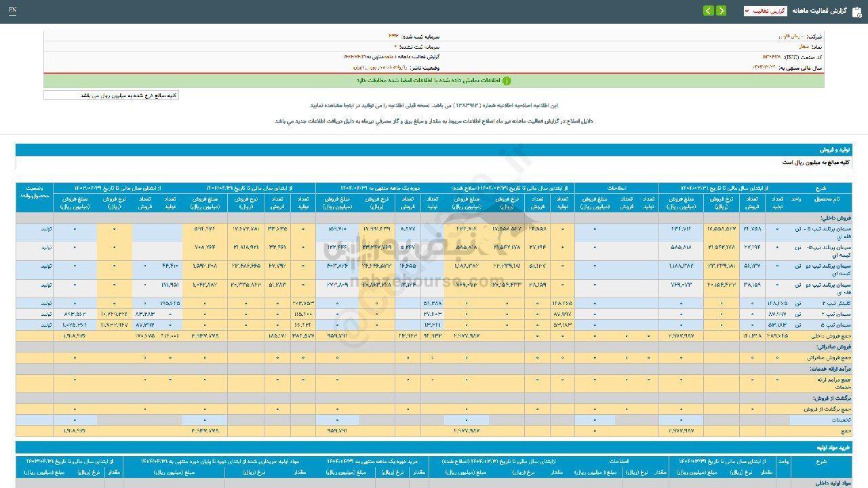The image size is (868, 488).
Task: Click the اصلاحات column group header
Action: pos(616,187)
